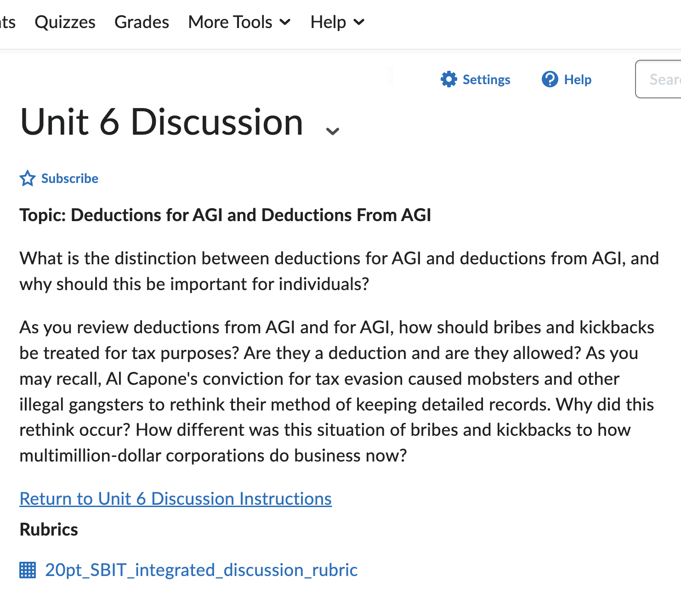The height and width of the screenshot is (616, 681).
Task: Click the Settings gear icon
Action: click(x=449, y=79)
